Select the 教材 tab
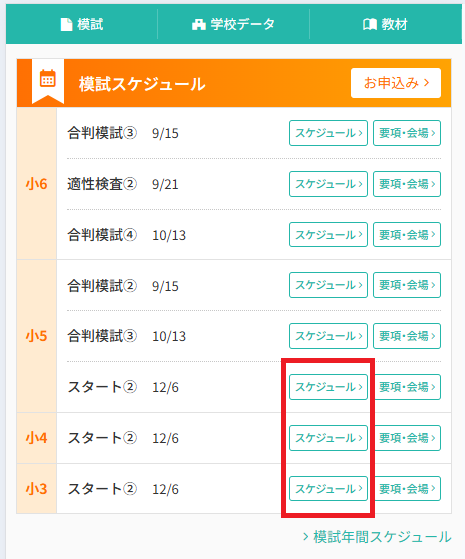This screenshot has width=465, height=559. (x=385, y=25)
